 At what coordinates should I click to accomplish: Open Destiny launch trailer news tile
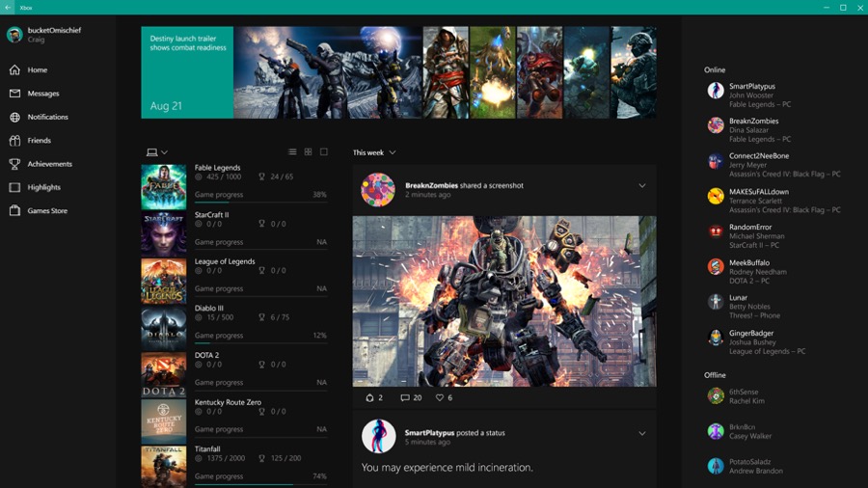[x=187, y=72]
